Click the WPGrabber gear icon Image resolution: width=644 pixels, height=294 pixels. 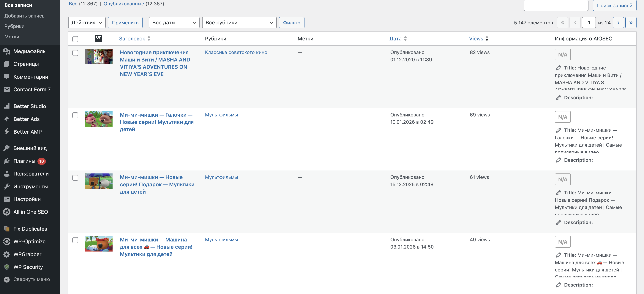point(7,254)
